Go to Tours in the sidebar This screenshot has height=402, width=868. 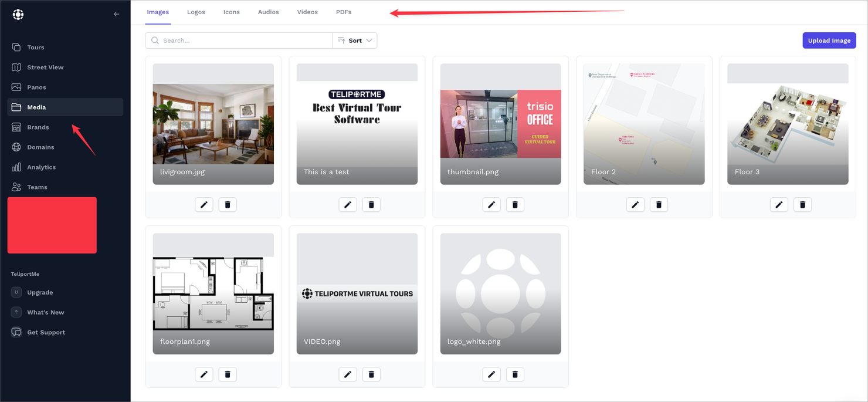35,48
